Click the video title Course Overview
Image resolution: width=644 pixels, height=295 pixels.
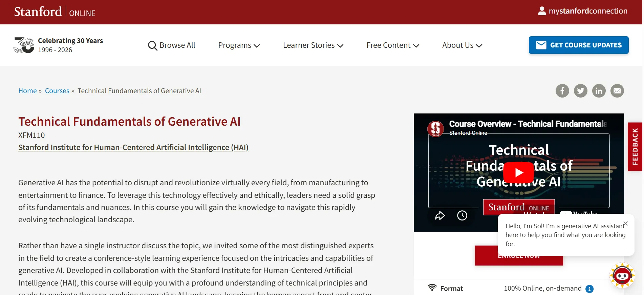tap(528, 124)
